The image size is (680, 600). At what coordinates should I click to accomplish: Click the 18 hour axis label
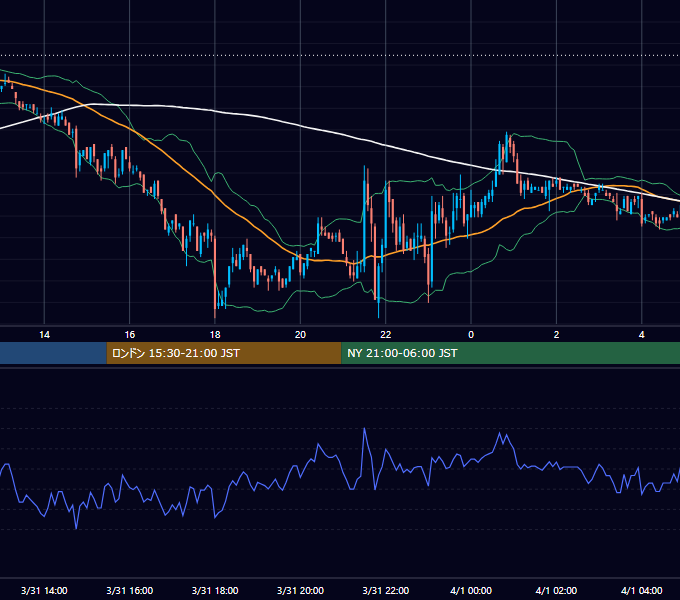(x=215, y=335)
